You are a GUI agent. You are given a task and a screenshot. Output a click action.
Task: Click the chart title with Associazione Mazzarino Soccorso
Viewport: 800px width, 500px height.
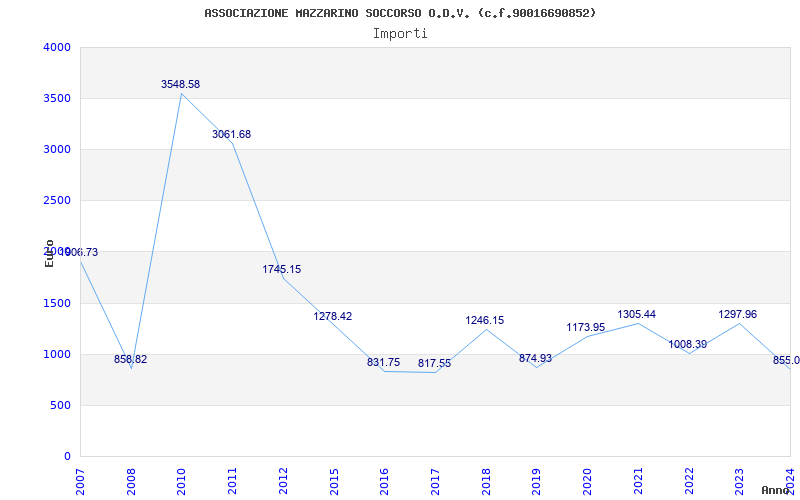(x=400, y=13)
